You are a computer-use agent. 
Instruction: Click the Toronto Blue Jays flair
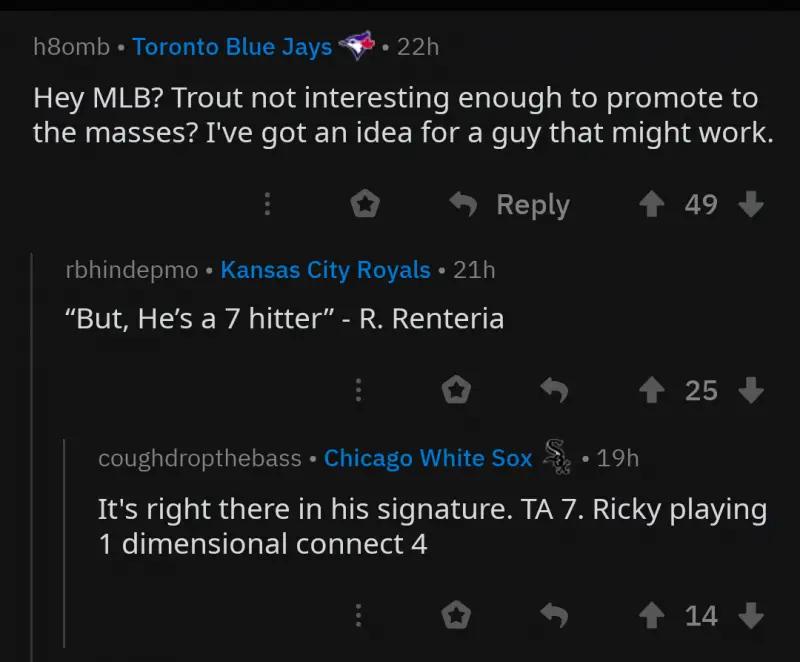coord(232,47)
